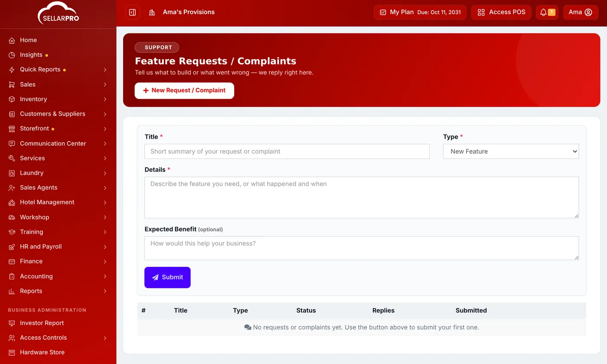Expand the Accounting submenu chevron
The height and width of the screenshot is (364, 607).
click(x=105, y=276)
